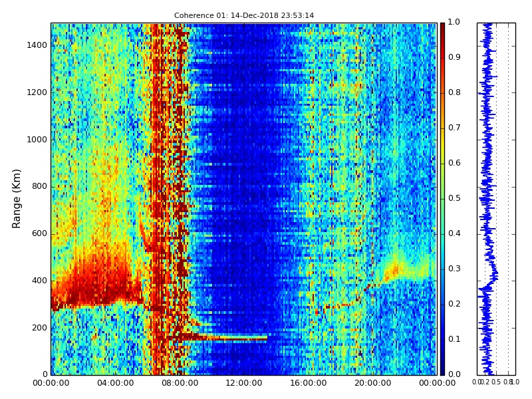Pick the yellow 0.65 region of the colorbar
Image resolution: width=532 pixels, height=399 pixels.
pos(442,146)
